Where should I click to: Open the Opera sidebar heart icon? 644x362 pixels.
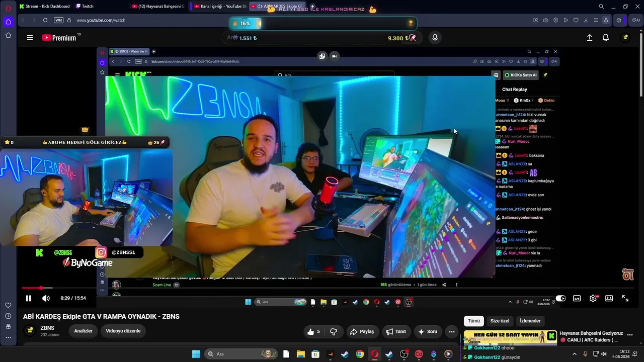[8, 305]
